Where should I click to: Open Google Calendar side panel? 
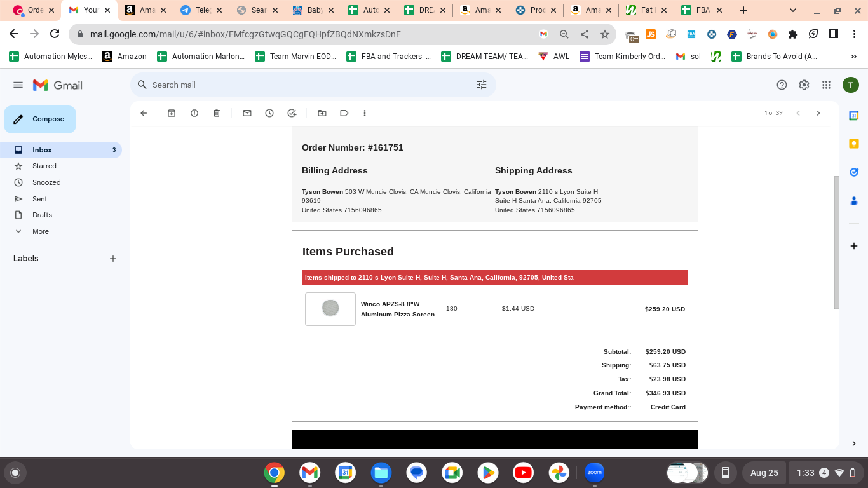coord(854,116)
